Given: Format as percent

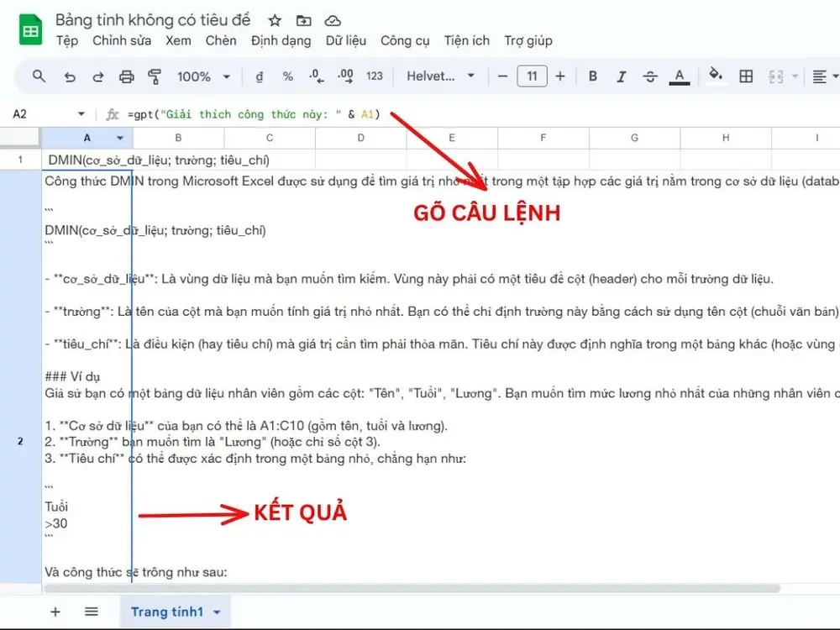Looking at the screenshot, I should (287, 76).
